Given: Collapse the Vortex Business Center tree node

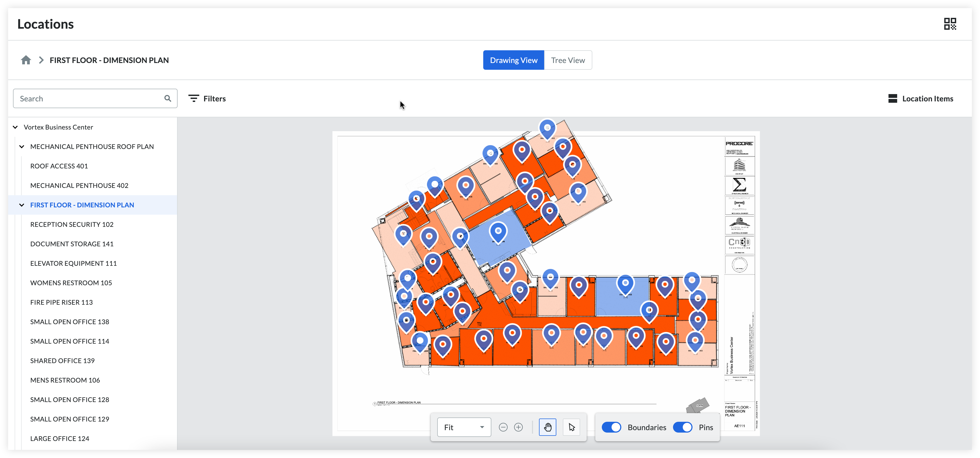Looking at the screenshot, I should click(15, 127).
